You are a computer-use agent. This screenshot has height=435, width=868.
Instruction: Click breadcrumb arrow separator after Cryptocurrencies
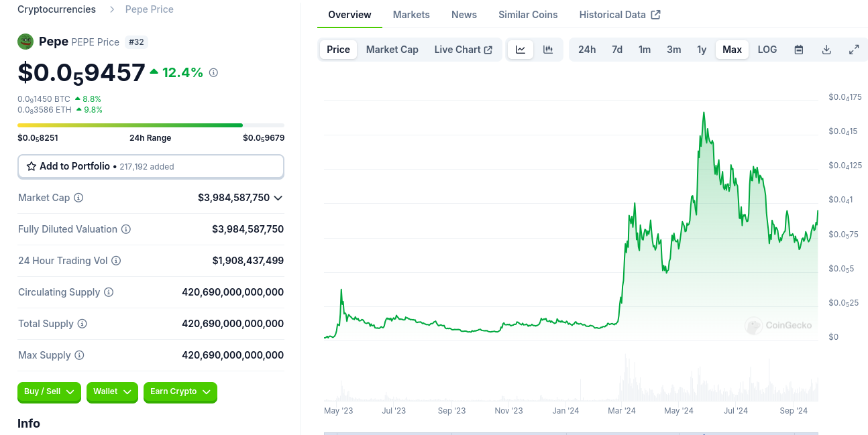(111, 9)
